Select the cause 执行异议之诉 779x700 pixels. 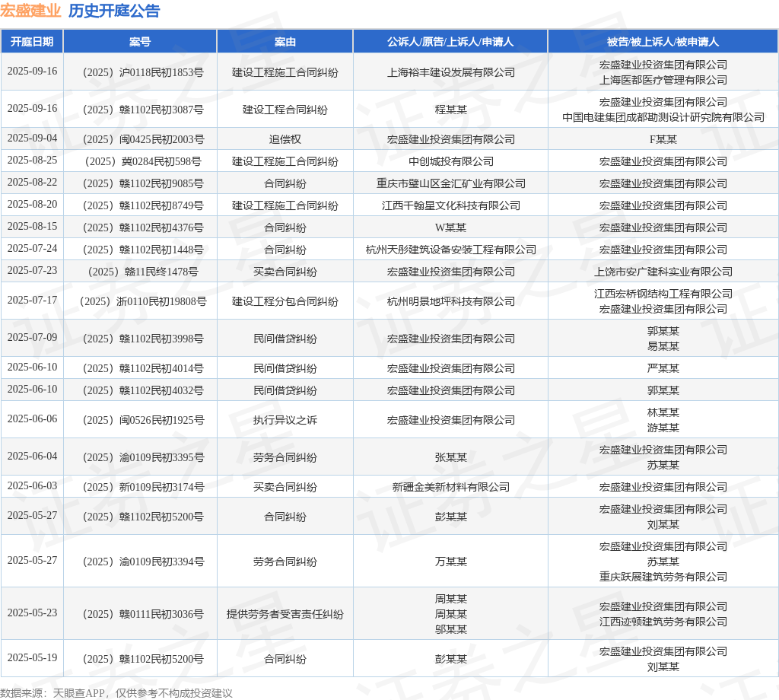coord(285,420)
